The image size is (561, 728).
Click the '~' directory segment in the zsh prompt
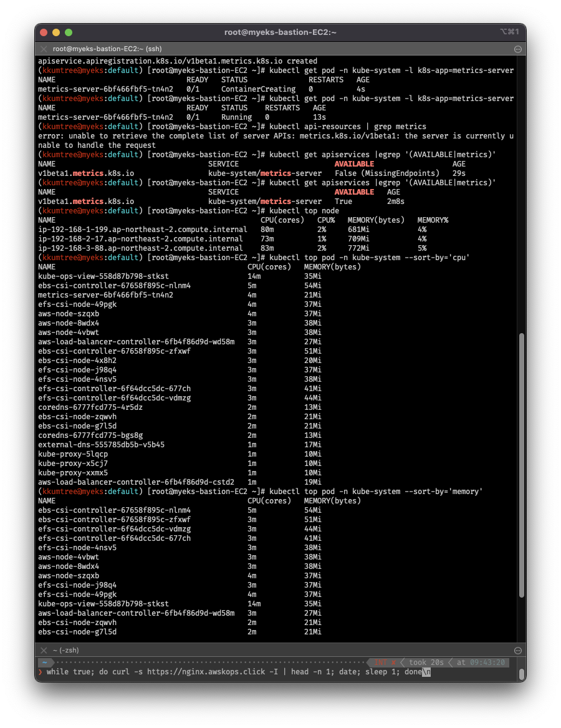[x=44, y=662]
